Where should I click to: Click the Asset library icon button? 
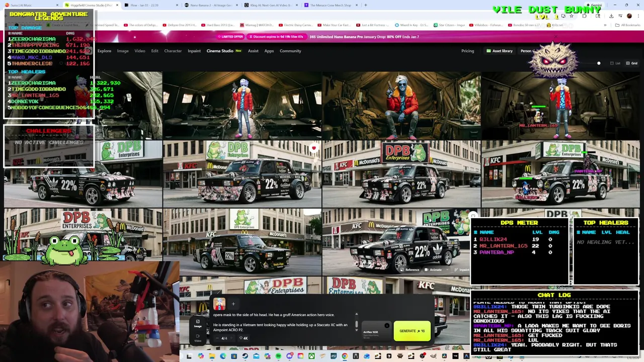[500, 51]
